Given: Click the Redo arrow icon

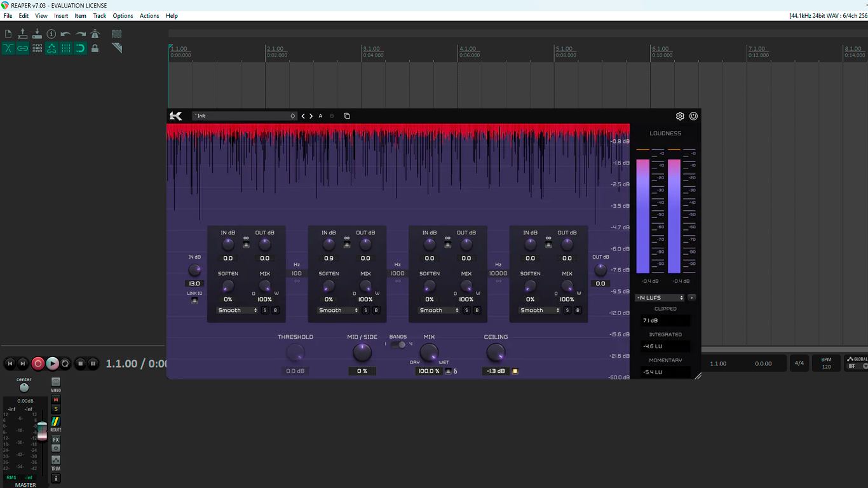Looking at the screenshot, I should pos(81,34).
